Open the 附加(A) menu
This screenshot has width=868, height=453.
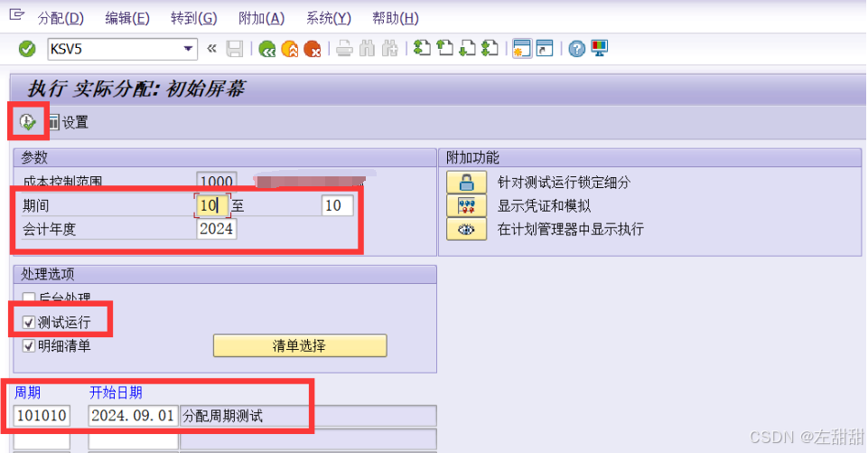coord(261,18)
